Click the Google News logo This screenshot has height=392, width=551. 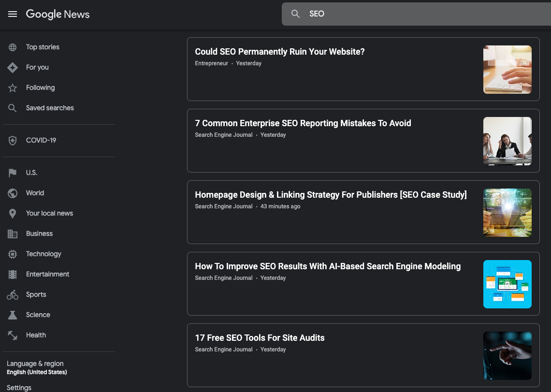point(58,14)
